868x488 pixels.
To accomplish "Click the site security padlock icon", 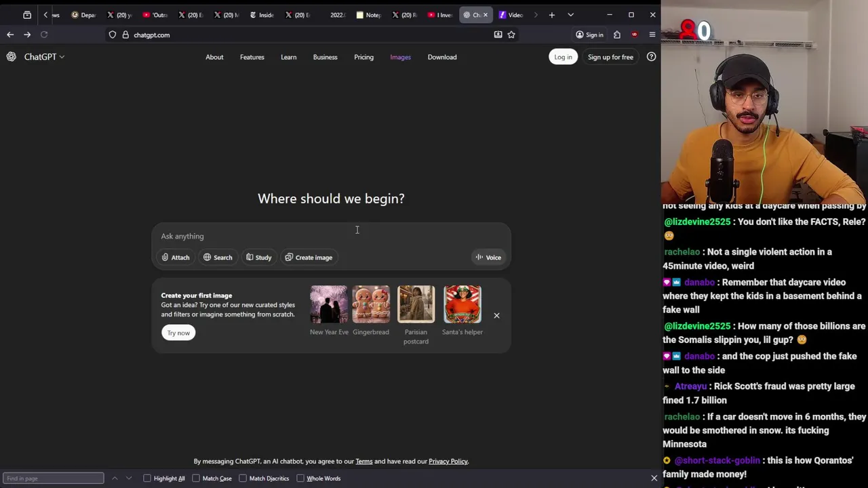I will coord(125,35).
